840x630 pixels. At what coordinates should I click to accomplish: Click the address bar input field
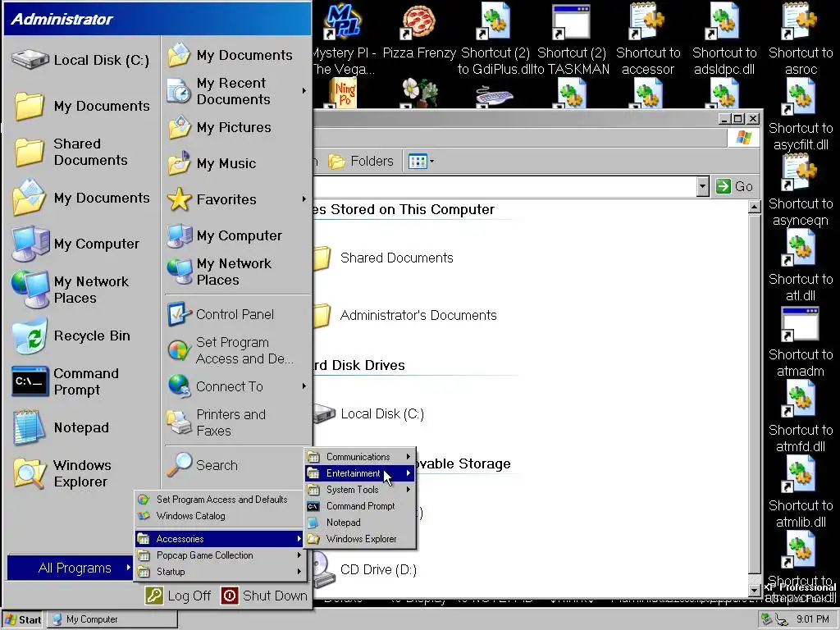pos(504,186)
